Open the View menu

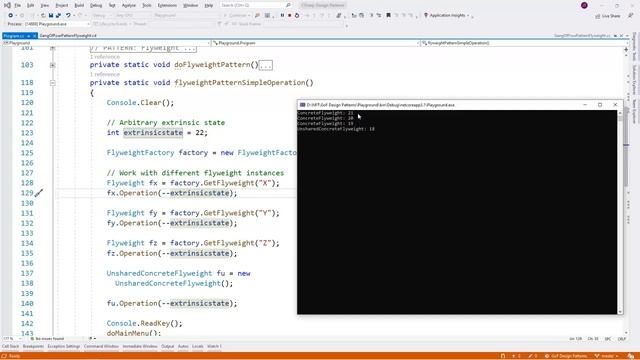(44, 5)
